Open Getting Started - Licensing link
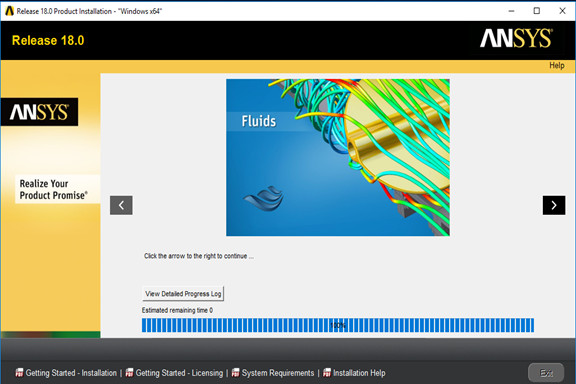576x384 pixels. click(x=179, y=373)
